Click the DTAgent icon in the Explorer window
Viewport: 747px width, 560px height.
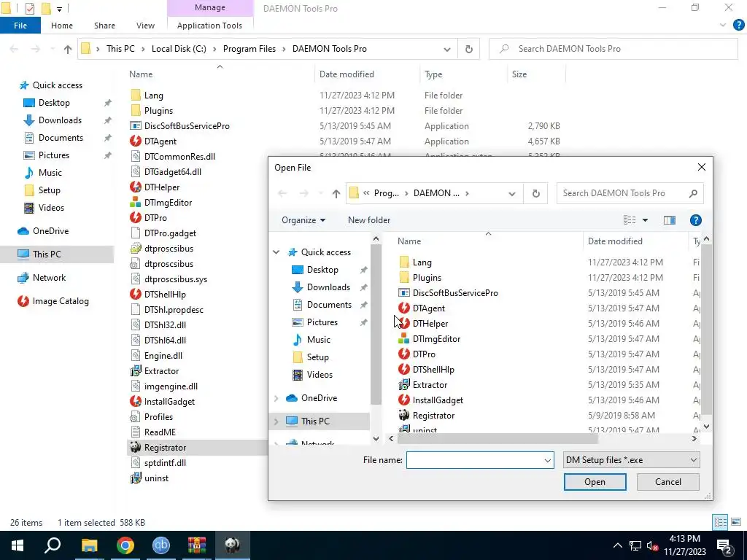tap(136, 141)
